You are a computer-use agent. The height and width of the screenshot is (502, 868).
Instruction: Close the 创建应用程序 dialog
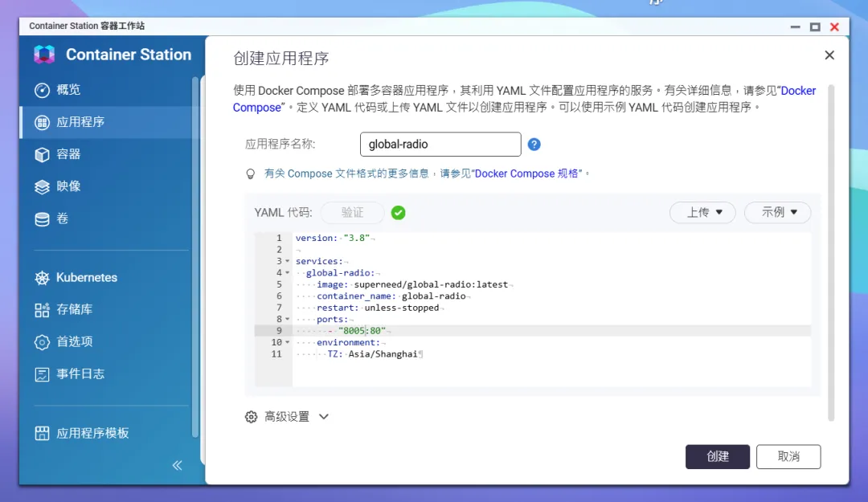[x=829, y=55]
